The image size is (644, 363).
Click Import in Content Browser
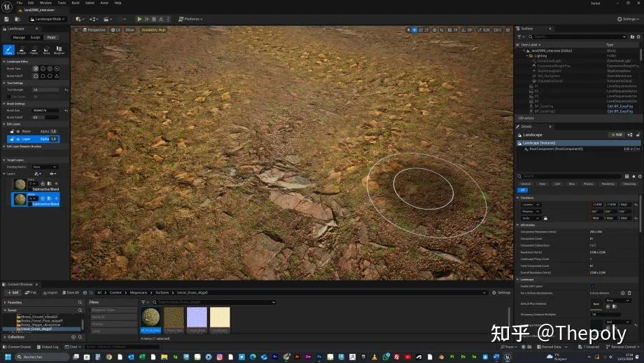pyautogui.click(x=50, y=293)
